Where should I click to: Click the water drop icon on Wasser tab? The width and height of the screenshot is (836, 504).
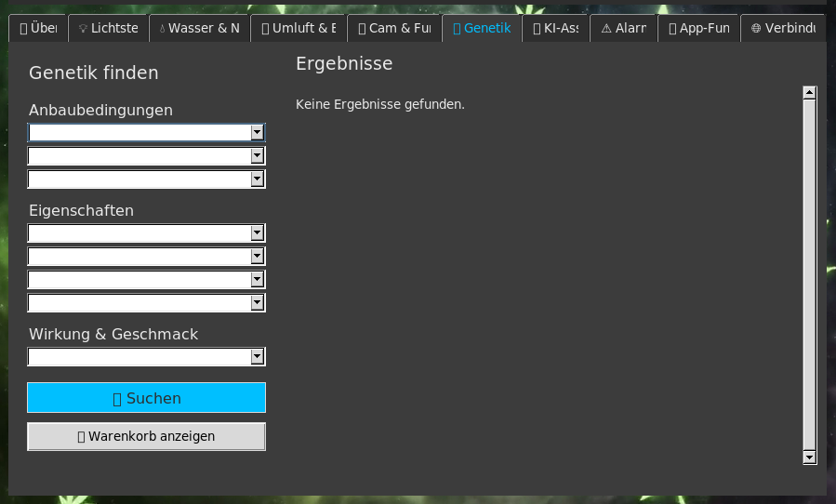point(162,29)
